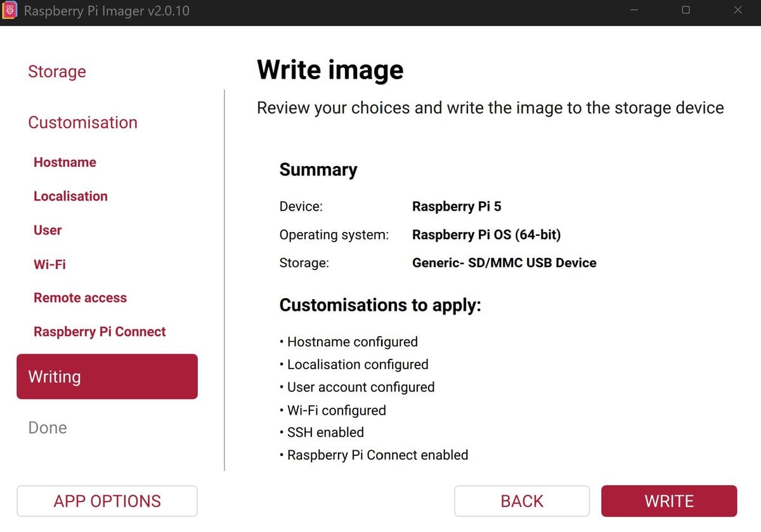Click the Raspberry Pi Imager logo icon
761x532 pixels.
[x=10, y=11]
